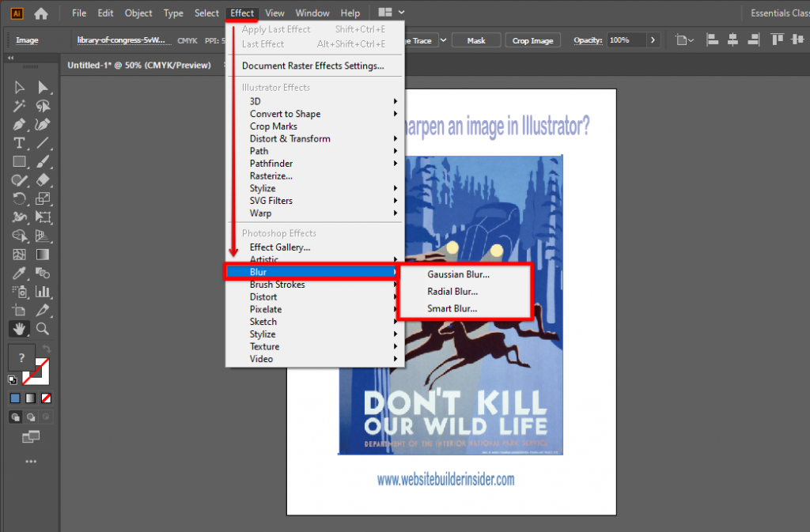Click the Horizontal Align Center icon
Image resolution: width=810 pixels, height=532 pixels.
coord(732,40)
